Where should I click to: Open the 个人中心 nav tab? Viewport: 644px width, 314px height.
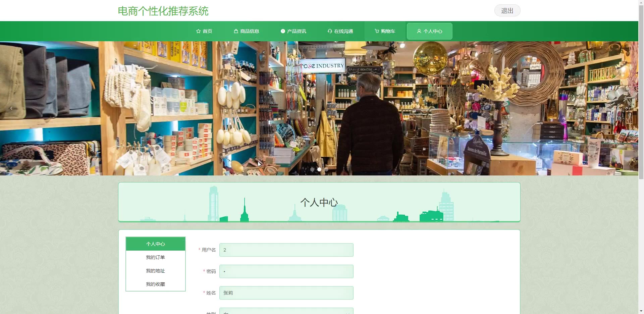click(x=429, y=31)
